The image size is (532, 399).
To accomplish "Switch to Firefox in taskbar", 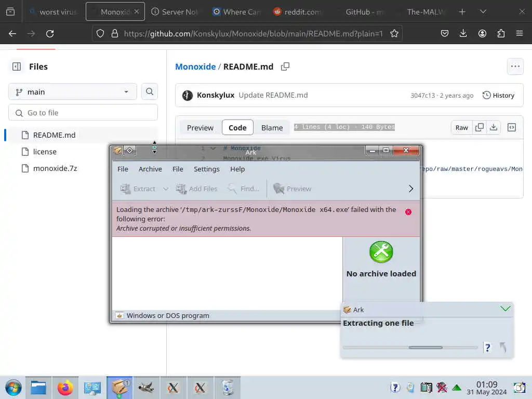I will (x=65, y=388).
